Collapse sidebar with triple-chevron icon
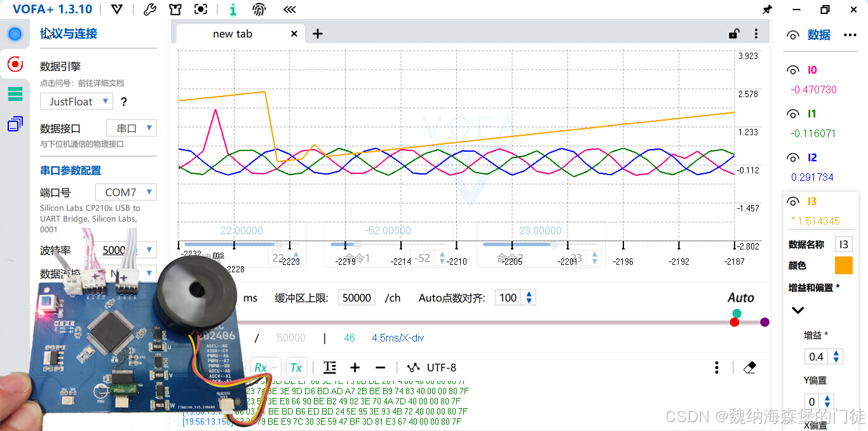Image resolution: width=868 pixels, height=431 pixels. tap(290, 10)
